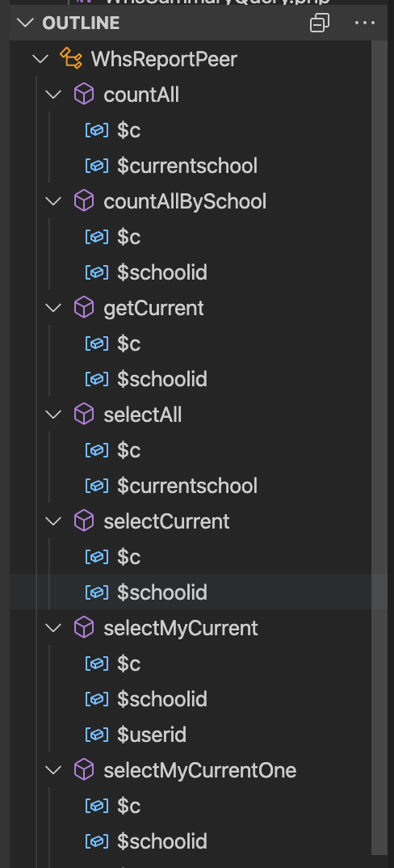This screenshot has height=868, width=394.
Task: Click the WhsReportPeer class icon
Action: coord(71,59)
